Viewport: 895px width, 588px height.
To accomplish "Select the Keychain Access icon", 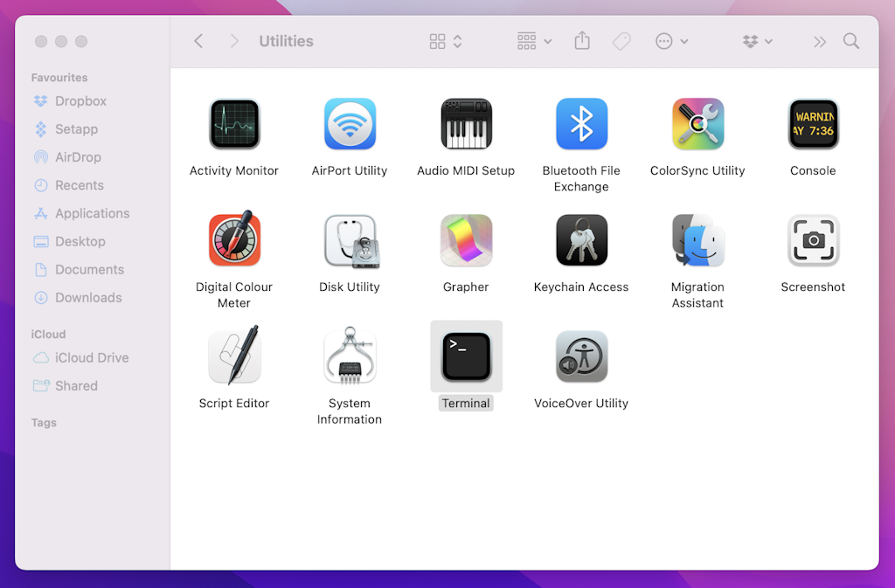I will [581, 240].
